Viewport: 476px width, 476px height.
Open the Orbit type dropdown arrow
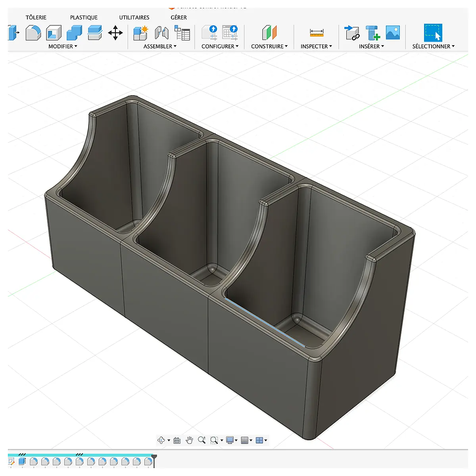tap(169, 440)
